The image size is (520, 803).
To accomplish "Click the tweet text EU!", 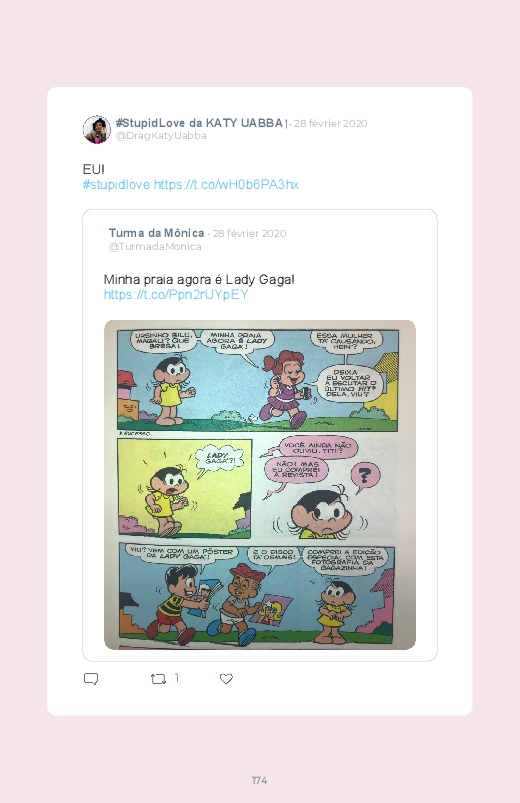I will pyautogui.click(x=93, y=170).
